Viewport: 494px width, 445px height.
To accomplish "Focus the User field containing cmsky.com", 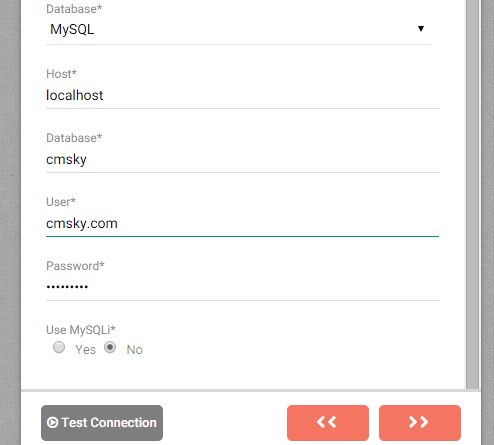I will coord(242,223).
